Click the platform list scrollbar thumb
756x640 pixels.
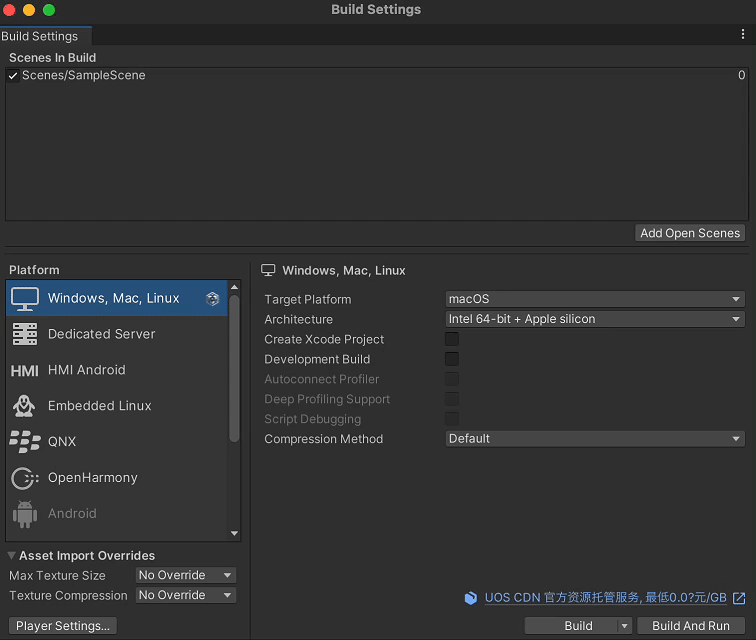[234, 369]
